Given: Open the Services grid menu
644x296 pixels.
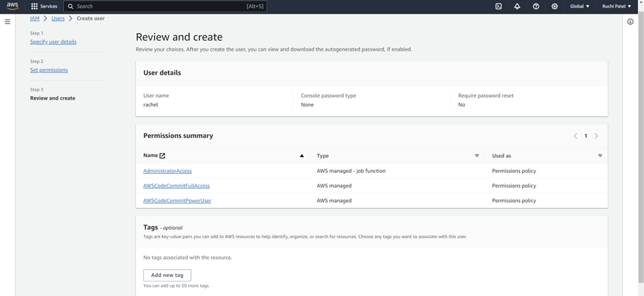Looking at the screenshot, I should (44, 6).
